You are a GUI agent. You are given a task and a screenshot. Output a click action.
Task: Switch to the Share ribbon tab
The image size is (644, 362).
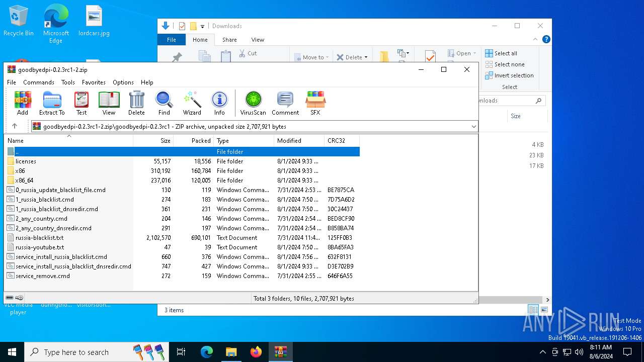[x=229, y=40]
